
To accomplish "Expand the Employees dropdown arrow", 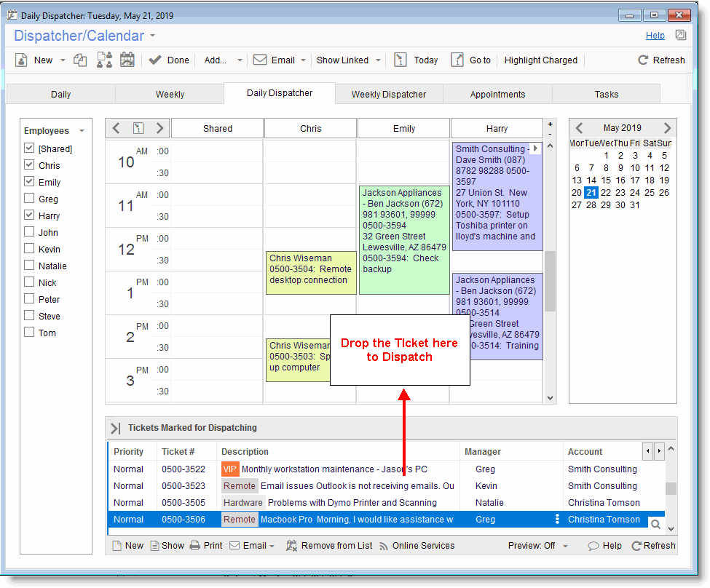I will tap(82, 131).
